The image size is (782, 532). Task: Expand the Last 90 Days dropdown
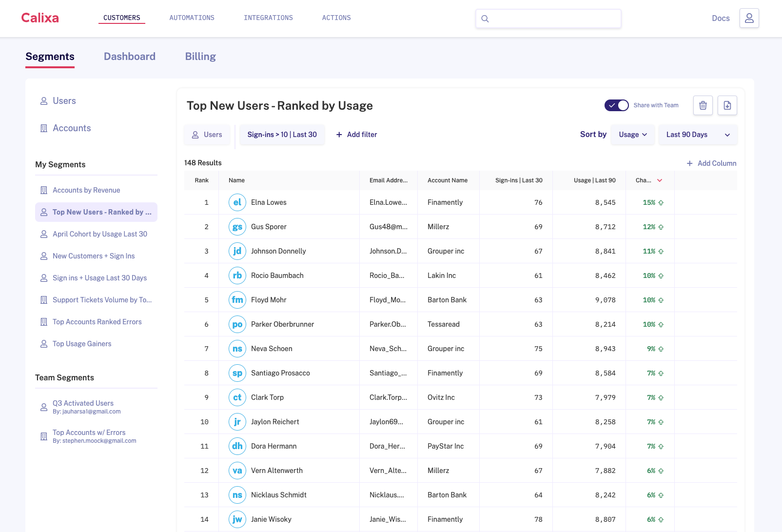697,135
